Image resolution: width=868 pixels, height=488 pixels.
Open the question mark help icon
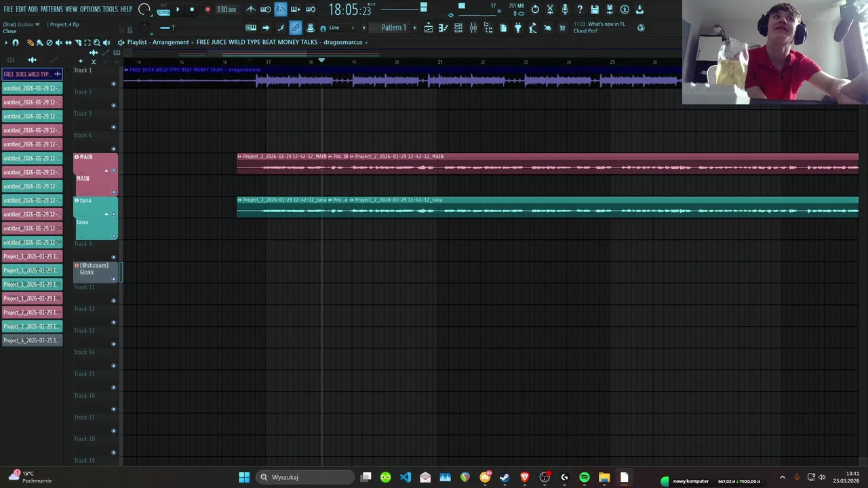pos(580,9)
